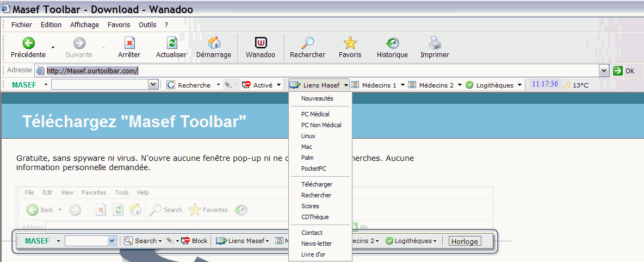The image size is (644, 262).
Task: Choose Mac from the dropdown menu
Action: [320, 147]
